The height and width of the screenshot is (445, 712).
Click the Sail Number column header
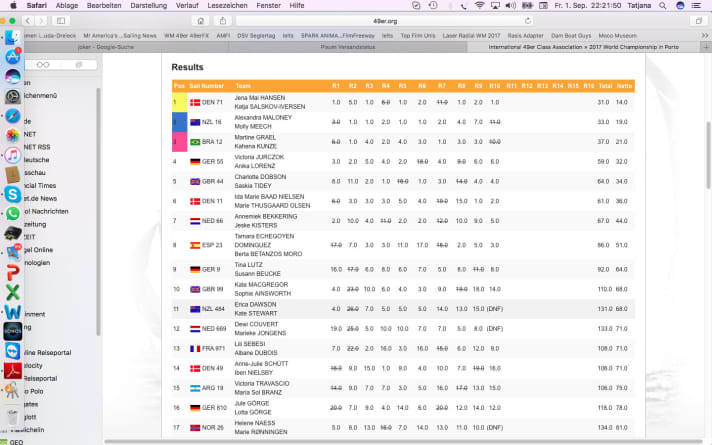(x=206, y=86)
